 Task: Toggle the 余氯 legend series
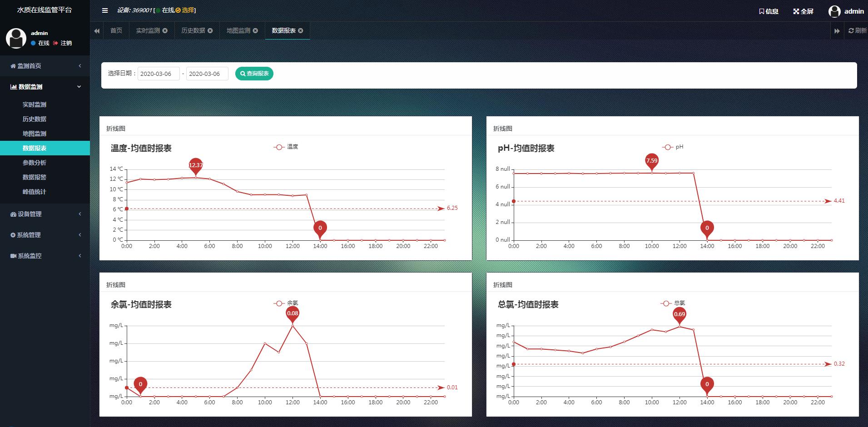tap(286, 303)
